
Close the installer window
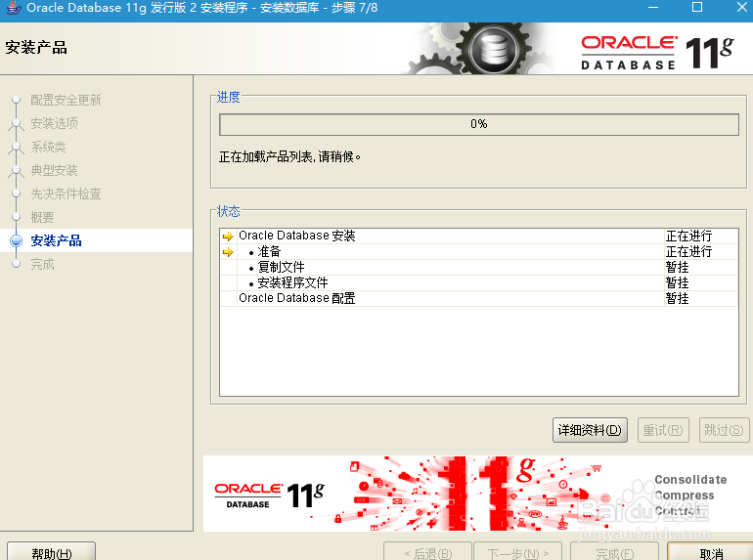click(742, 7)
